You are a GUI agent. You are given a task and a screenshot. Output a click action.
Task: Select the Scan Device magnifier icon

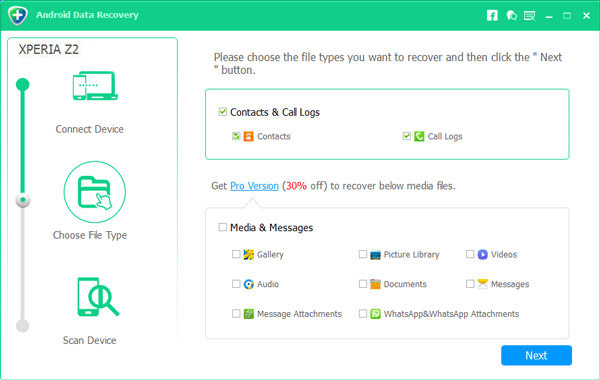98,297
